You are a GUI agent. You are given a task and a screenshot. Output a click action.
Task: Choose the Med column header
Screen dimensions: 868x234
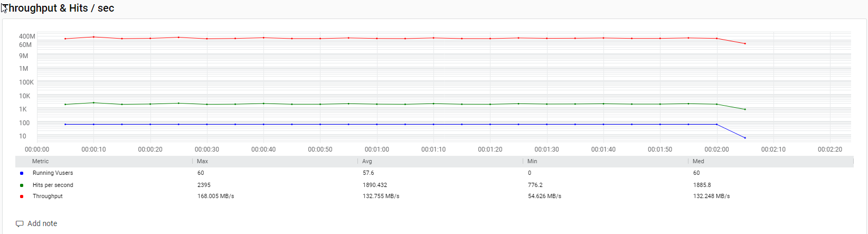pyautogui.click(x=698, y=161)
